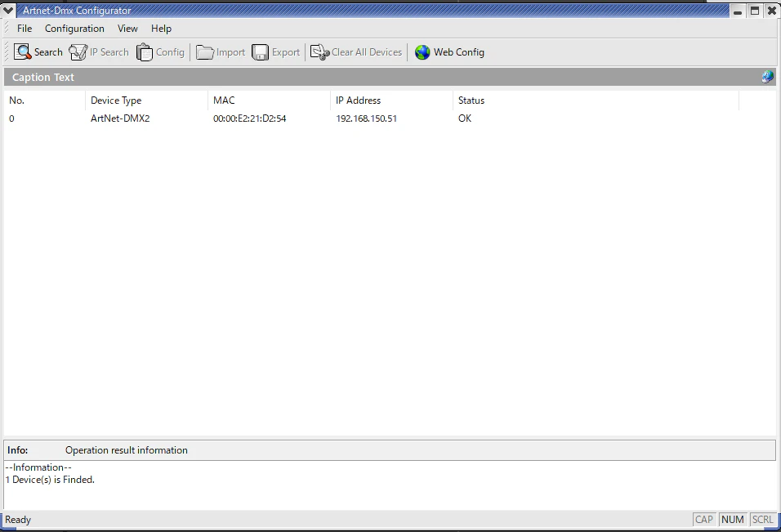
Task: Click the '--Information--' log line
Action: (38, 467)
